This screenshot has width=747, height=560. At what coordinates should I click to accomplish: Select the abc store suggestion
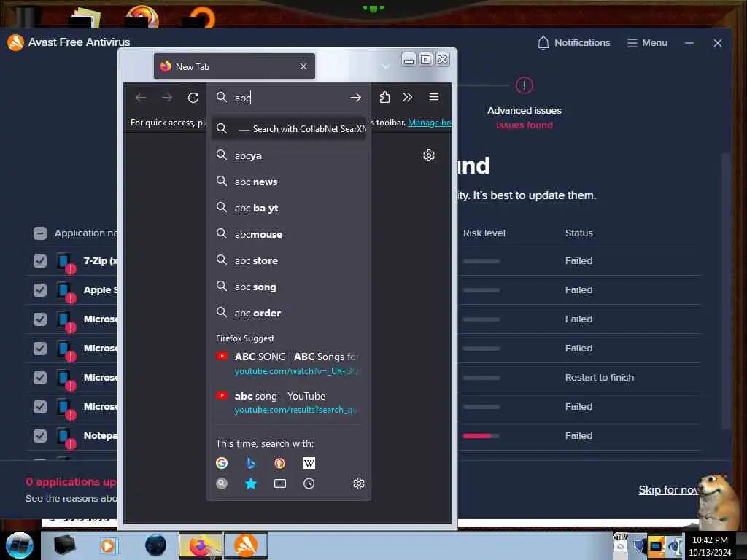coord(289,260)
